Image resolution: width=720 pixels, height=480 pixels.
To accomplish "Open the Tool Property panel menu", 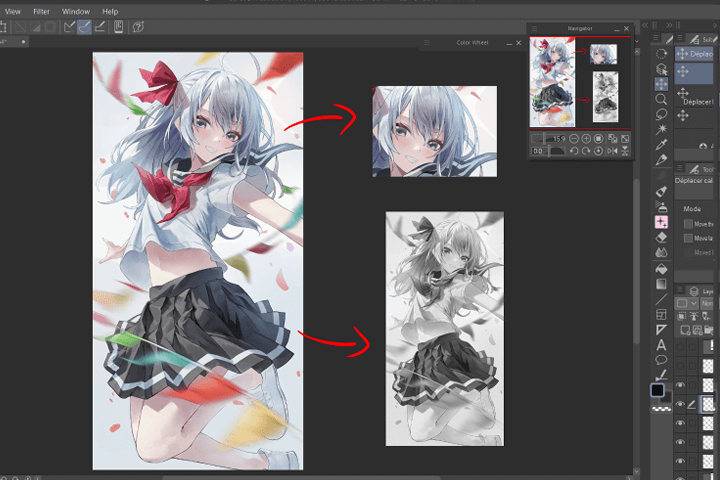I will 680,168.
